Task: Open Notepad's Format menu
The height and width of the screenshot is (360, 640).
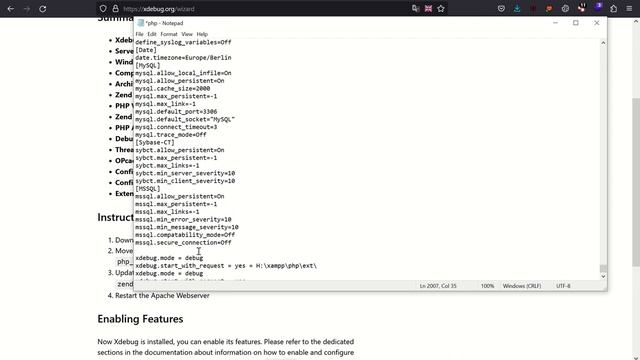Action: 169,34
